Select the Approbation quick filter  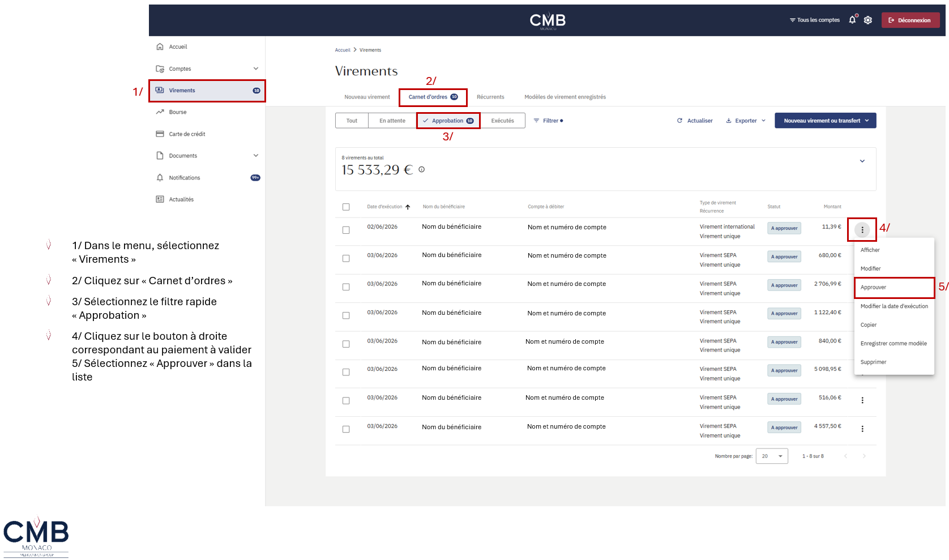point(448,121)
